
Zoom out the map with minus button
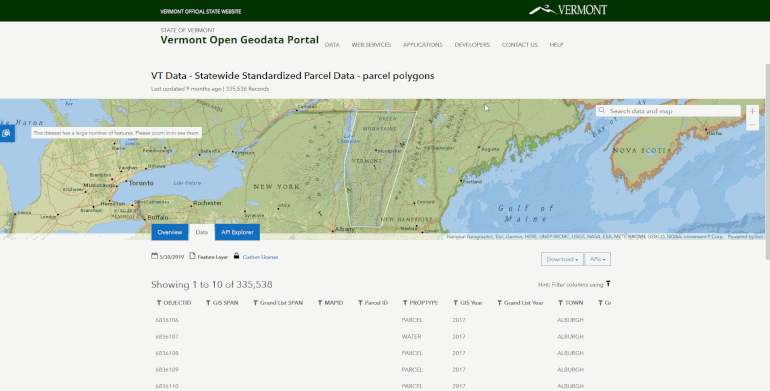pyautogui.click(x=752, y=125)
